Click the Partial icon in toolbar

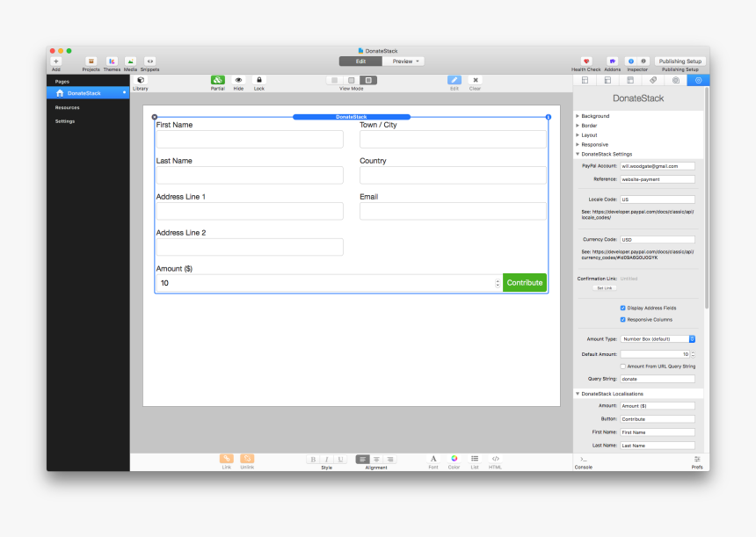[x=217, y=81]
